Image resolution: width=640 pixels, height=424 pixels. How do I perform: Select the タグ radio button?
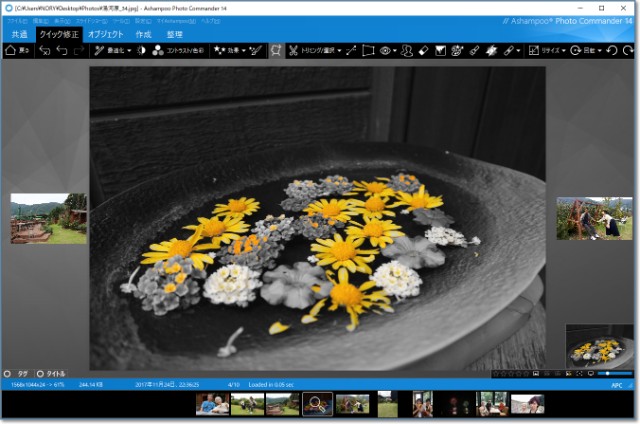point(7,373)
